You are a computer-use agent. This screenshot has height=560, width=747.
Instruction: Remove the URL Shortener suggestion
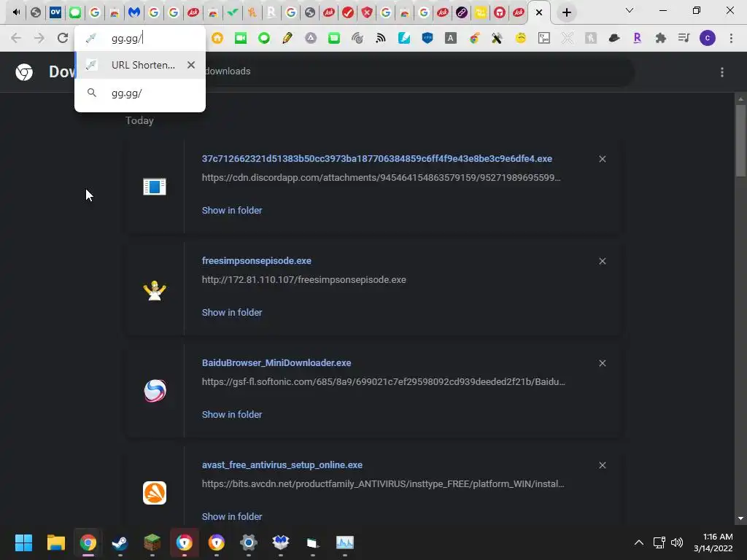tap(191, 65)
